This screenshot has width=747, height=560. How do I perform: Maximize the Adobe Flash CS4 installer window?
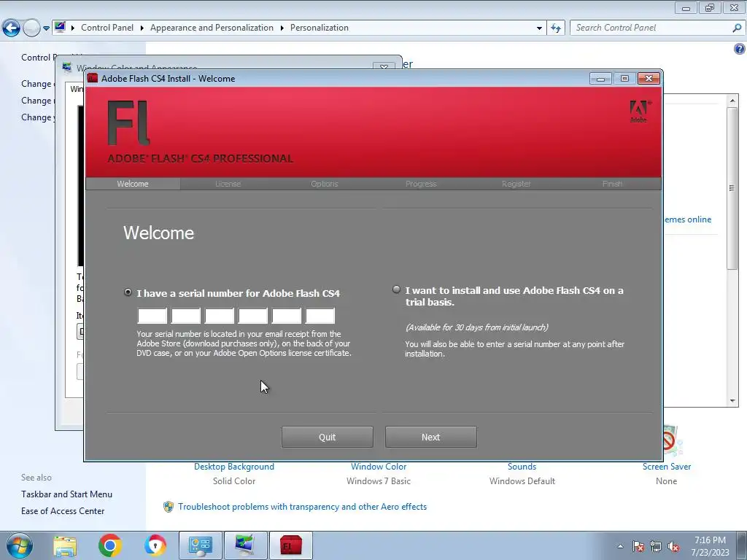tap(624, 79)
